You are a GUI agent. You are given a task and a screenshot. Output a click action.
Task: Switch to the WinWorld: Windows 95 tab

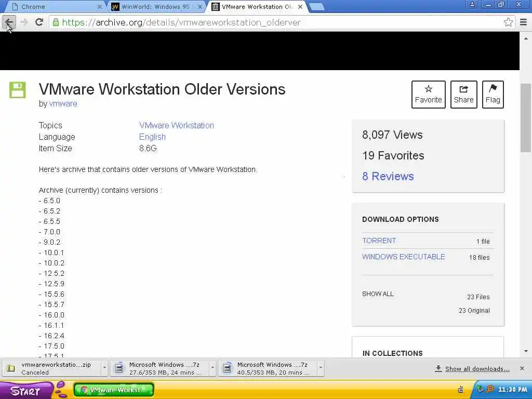pyautogui.click(x=156, y=6)
